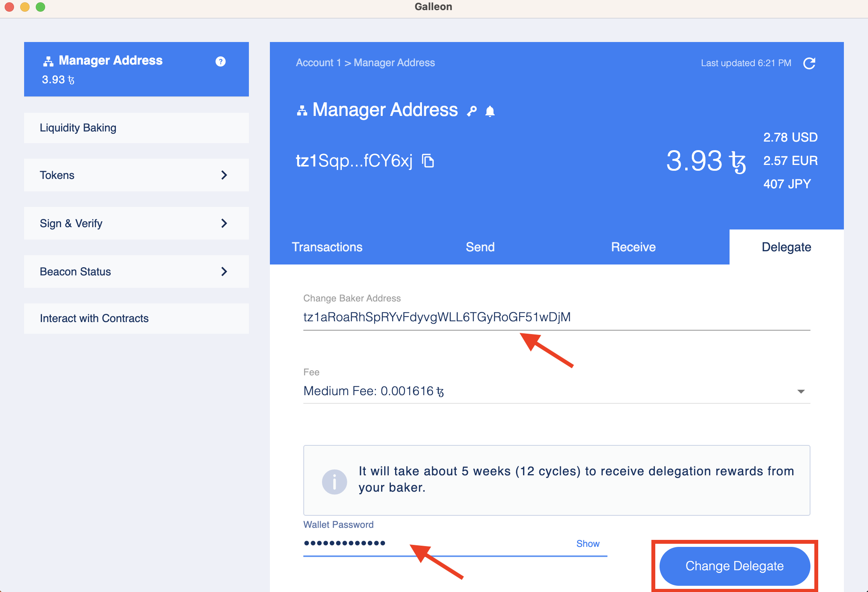Click the 407 JPY value
868x592 pixels.
click(x=787, y=184)
